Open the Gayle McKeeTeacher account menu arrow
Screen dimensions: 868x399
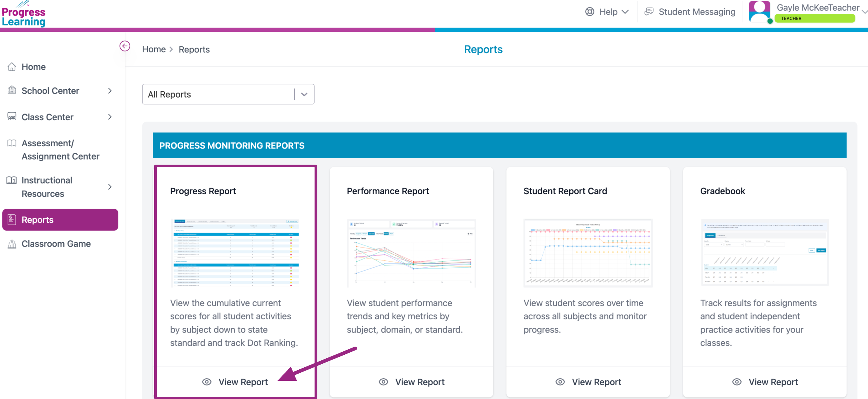tap(864, 11)
